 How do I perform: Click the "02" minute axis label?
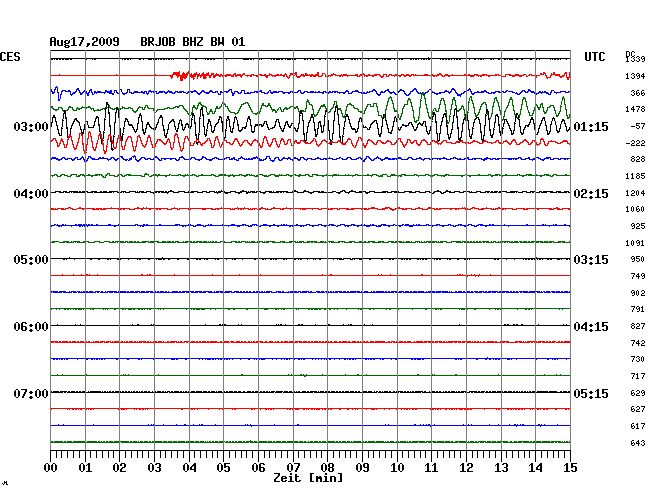click(119, 468)
